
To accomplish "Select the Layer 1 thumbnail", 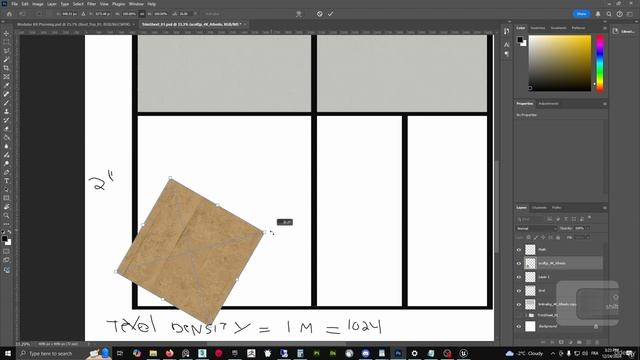I will pos(530,277).
